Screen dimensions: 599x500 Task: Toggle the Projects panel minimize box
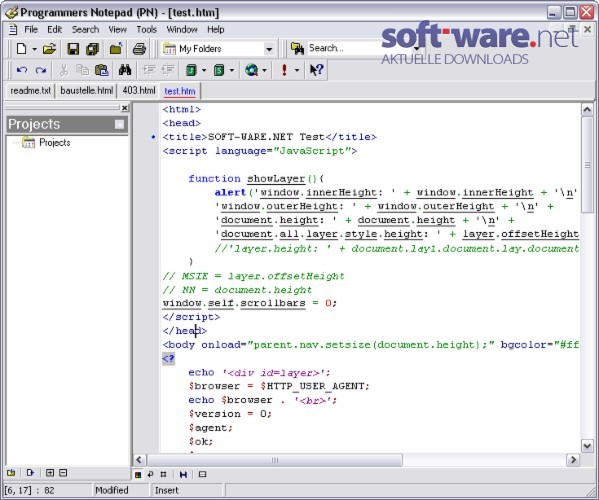click(x=119, y=124)
